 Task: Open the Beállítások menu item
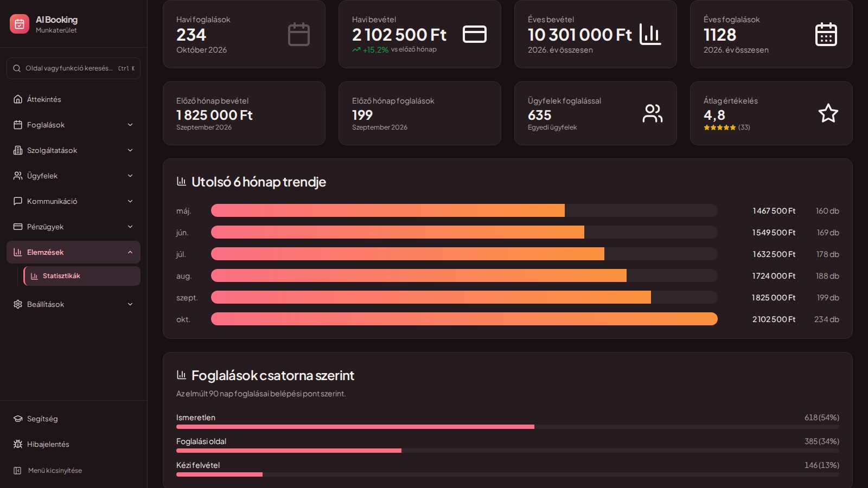coord(73,304)
